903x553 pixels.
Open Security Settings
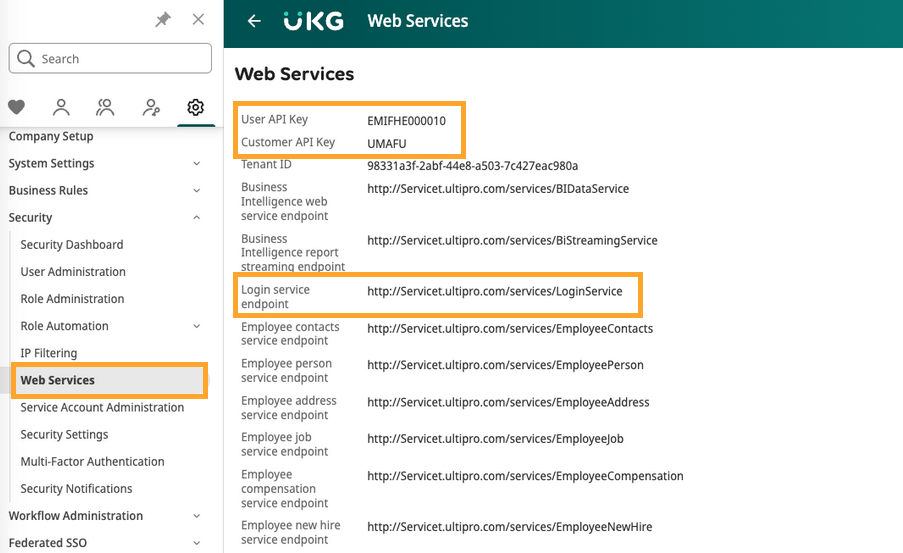click(x=64, y=434)
